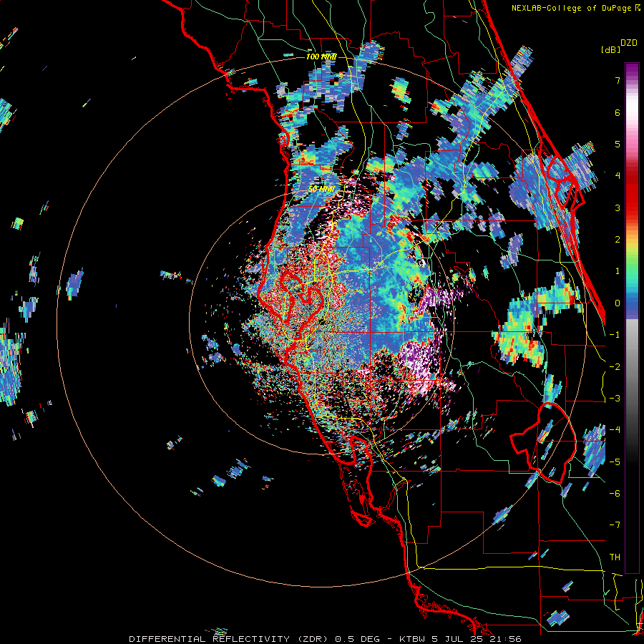The width and height of the screenshot is (644, 644).
Task: Click the 0 dB tick label on the color scale
Action: pos(618,303)
